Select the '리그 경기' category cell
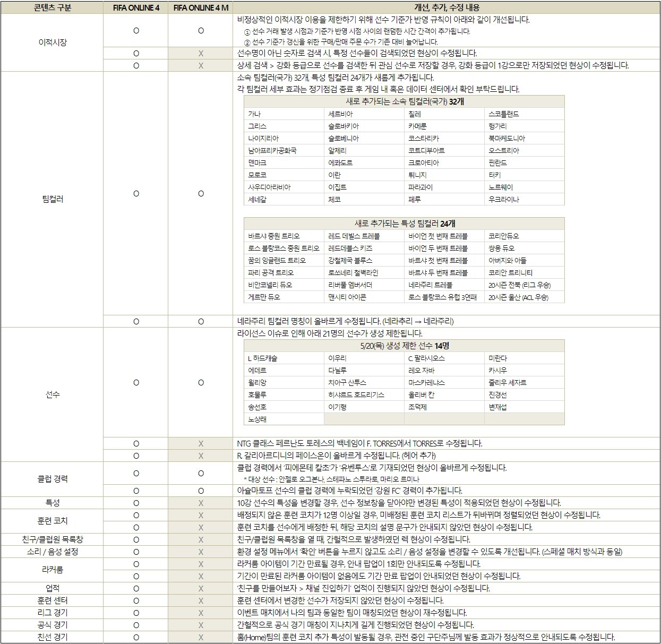 point(53,613)
